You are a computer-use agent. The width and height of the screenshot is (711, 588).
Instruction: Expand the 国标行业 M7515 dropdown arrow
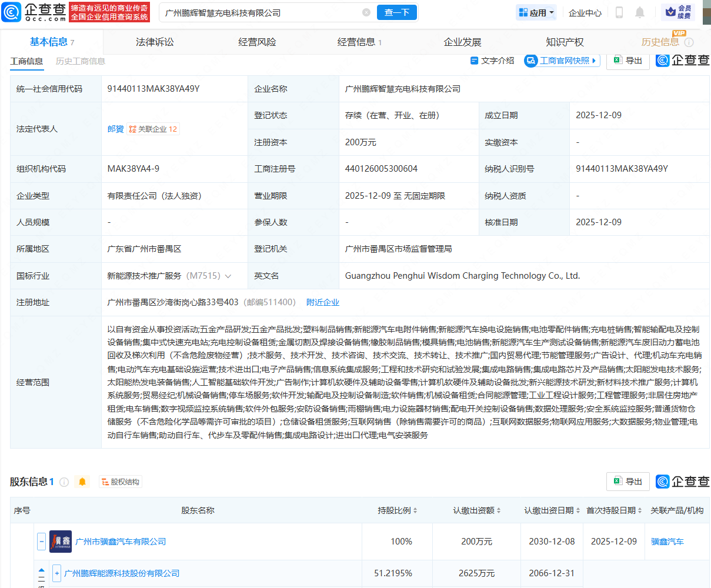tap(228, 276)
